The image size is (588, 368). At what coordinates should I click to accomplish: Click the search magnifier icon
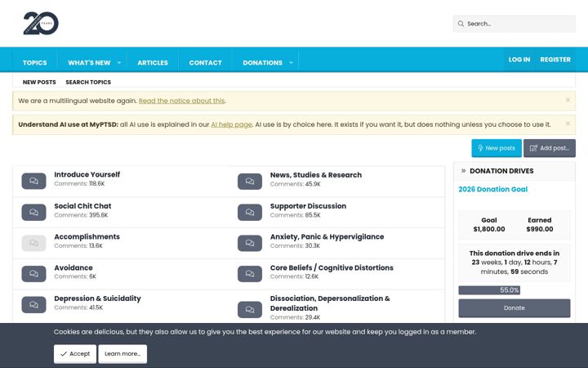(x=461, y=24)
